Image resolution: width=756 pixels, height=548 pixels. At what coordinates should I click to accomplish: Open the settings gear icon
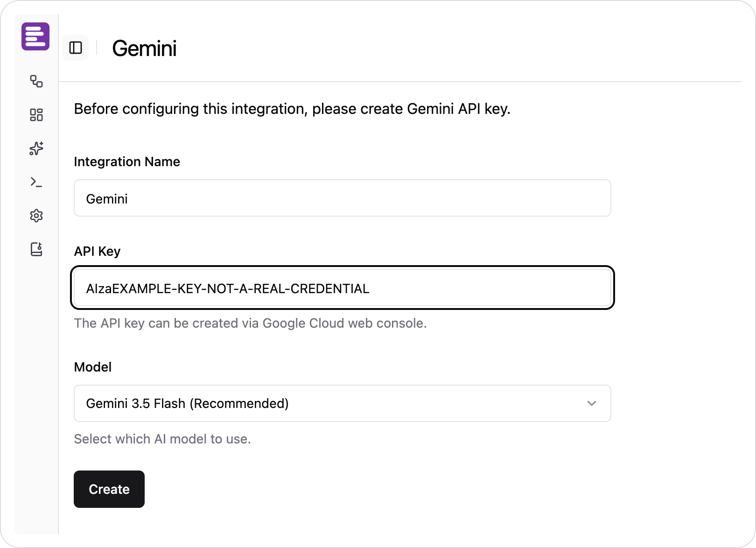(36, 216)
